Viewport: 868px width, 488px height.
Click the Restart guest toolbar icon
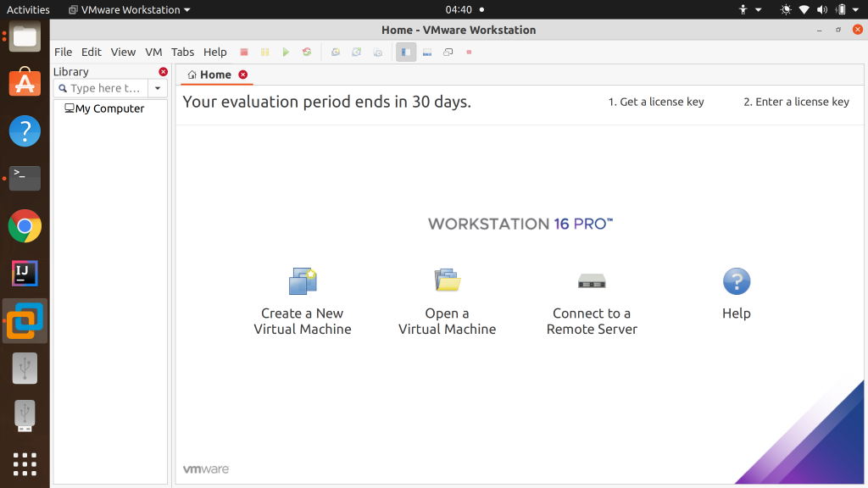[x=307, y=53]
